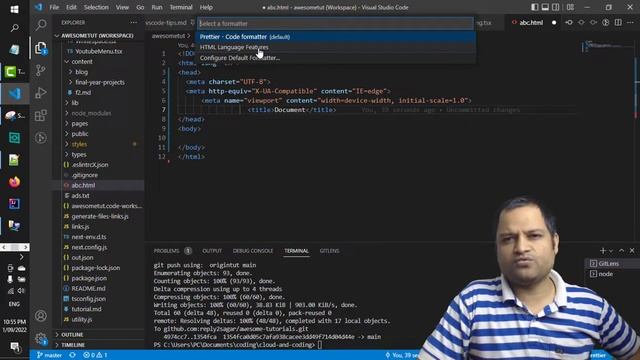The width and height of the screenshot is (640, 360).
Task: Open the View menu
Action: 122,7
